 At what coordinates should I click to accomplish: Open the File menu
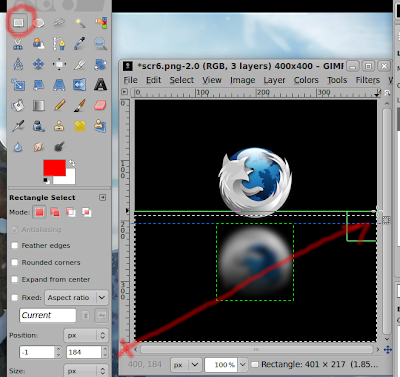(130, 80)
